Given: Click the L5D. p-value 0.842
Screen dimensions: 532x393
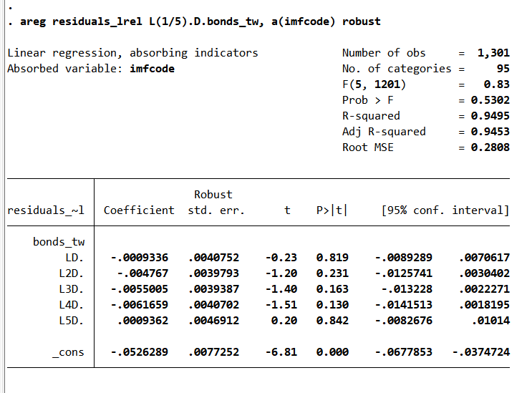Looking at the screenshot, I should (332, 321).
